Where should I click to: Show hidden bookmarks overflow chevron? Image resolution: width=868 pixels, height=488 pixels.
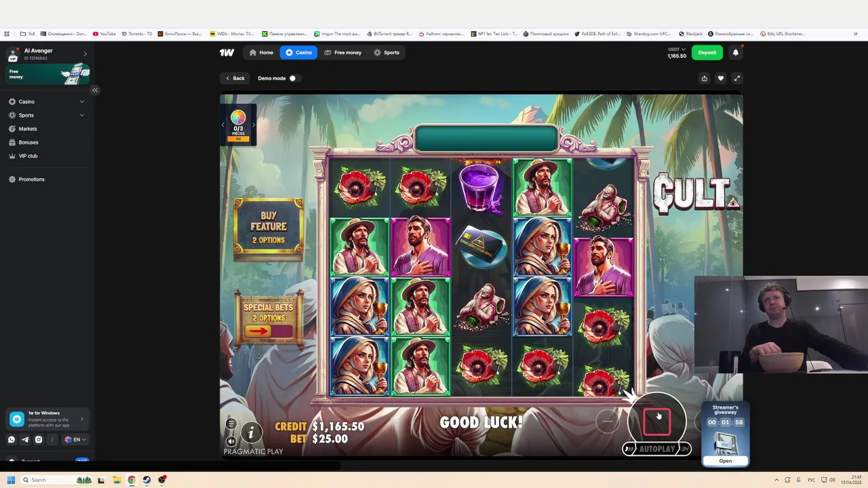pos(856,34)
